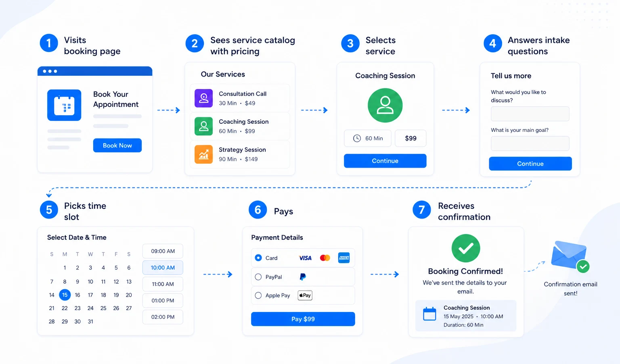Pick date 31 in the calendar
This screenshot has width=620, height=364.
pos(90,322)
